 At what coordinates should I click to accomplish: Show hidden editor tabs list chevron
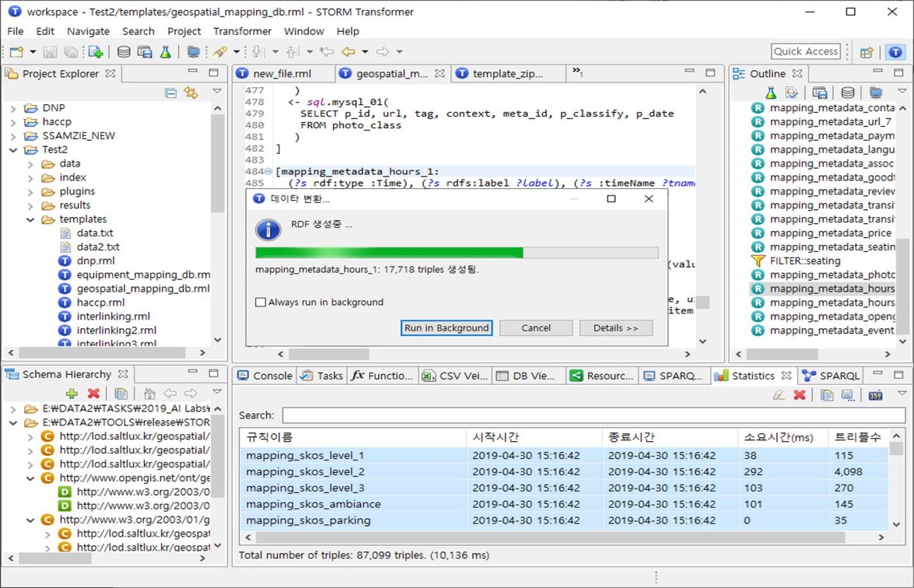tap(577, 72)
